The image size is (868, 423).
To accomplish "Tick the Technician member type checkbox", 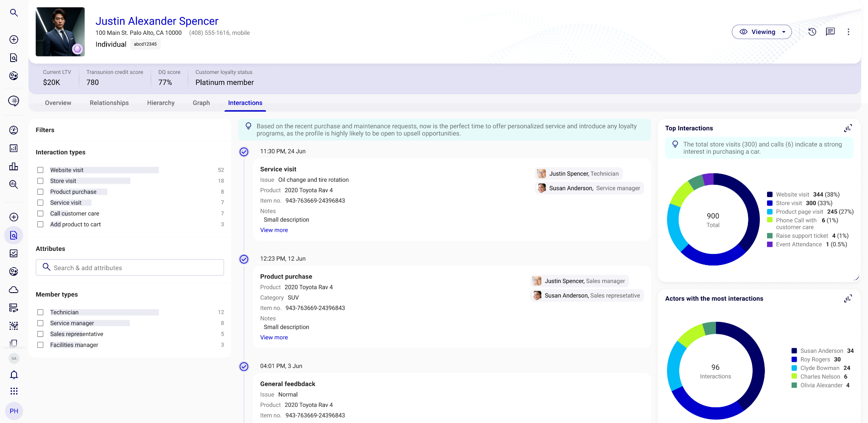I will [40, 312].
